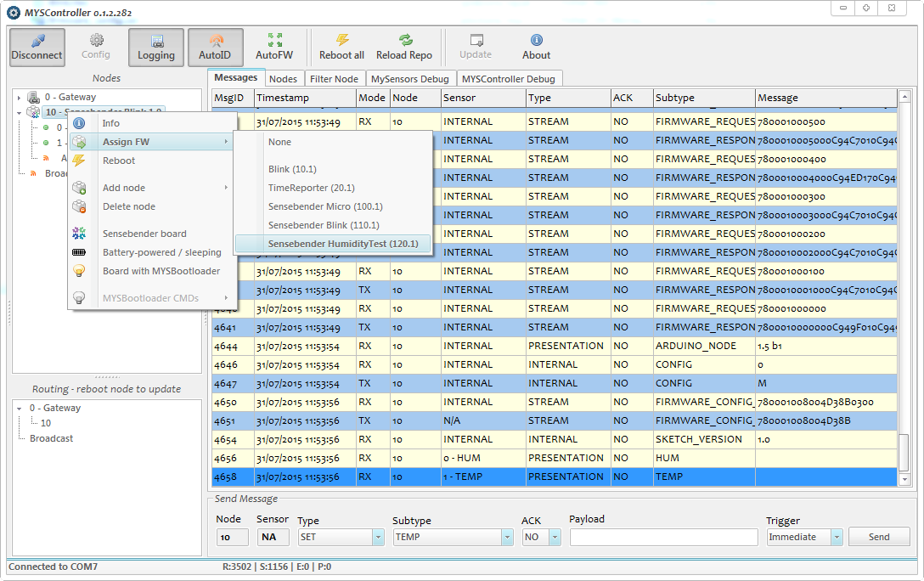Switch to the MySensors Debug tab
This screenshot has width=924, height=581.
tap(409, 79)
